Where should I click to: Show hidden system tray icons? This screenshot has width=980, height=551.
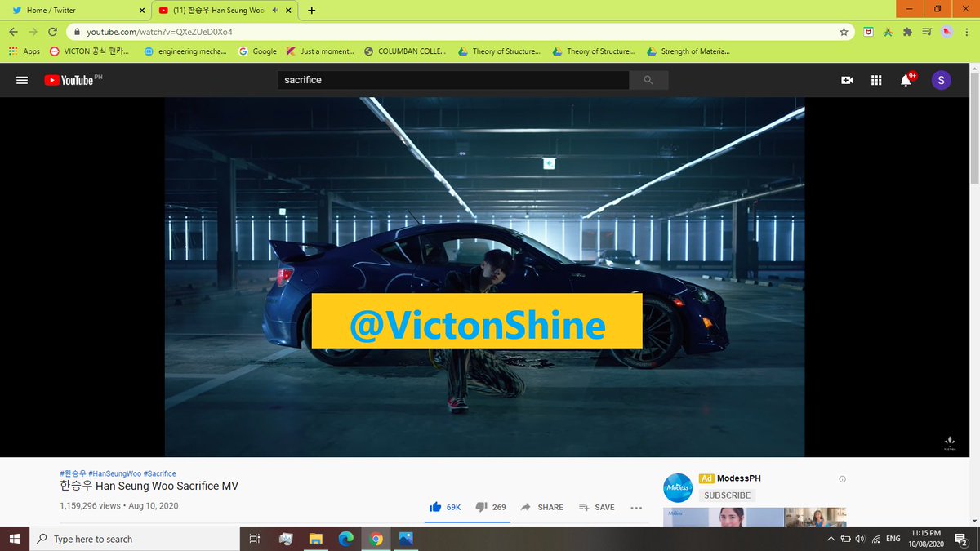pyautogui.click(x=831, y=539)
